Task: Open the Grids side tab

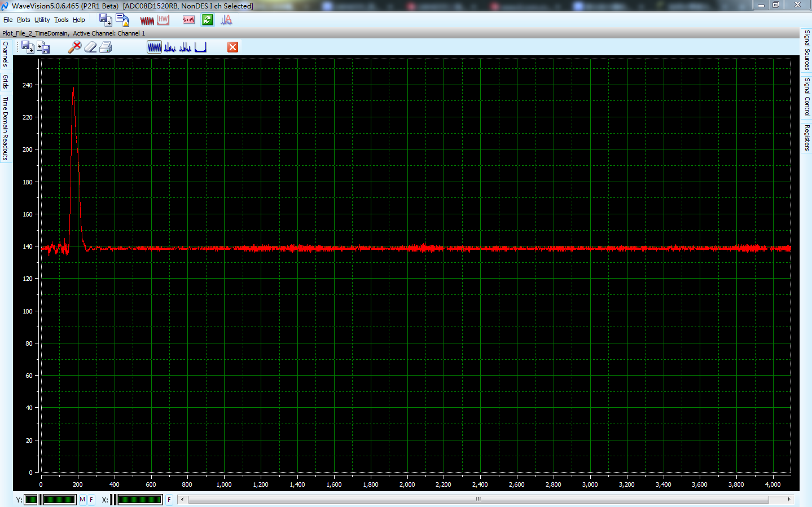Action: coord(6,82)
